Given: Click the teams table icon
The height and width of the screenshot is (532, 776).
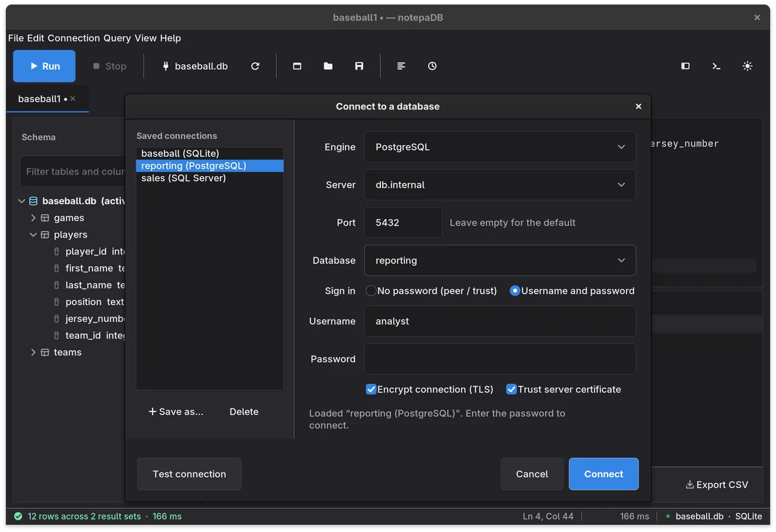Looking at the screenshot, I should click(45, 352).
